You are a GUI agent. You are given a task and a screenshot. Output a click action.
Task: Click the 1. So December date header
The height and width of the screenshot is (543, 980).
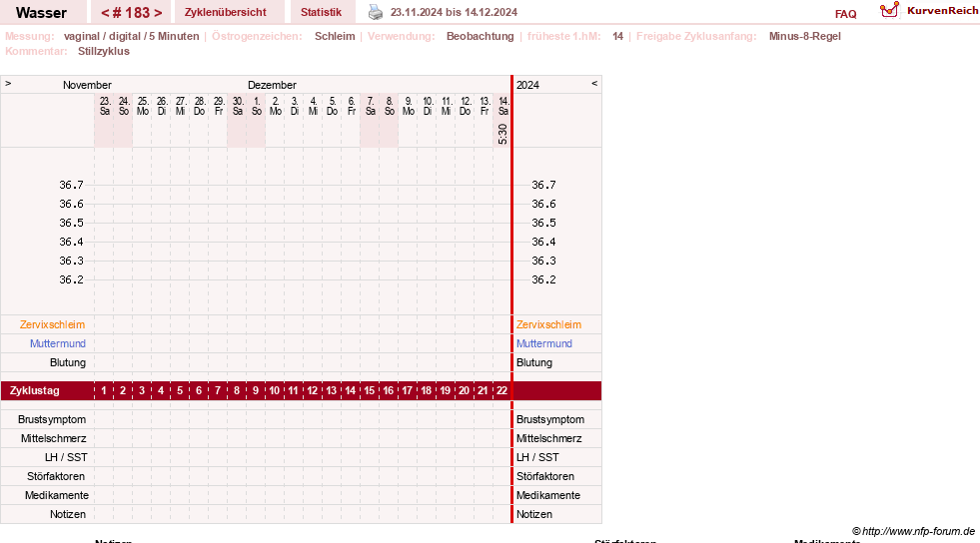point(257,106)
